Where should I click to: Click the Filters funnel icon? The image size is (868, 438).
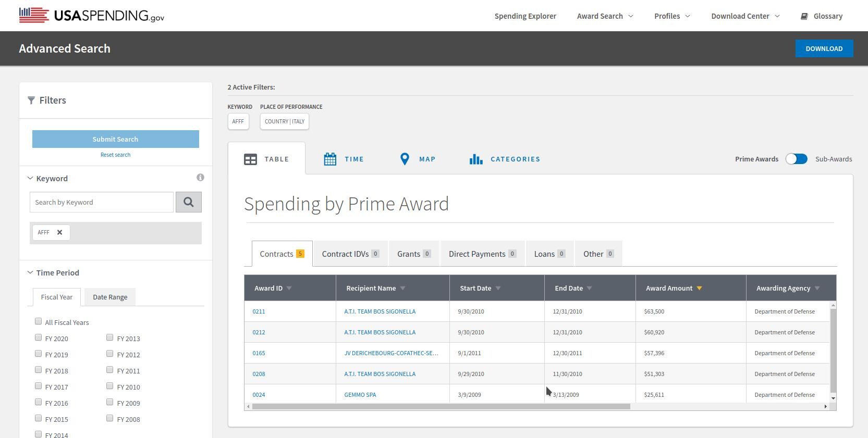point(31,100)
